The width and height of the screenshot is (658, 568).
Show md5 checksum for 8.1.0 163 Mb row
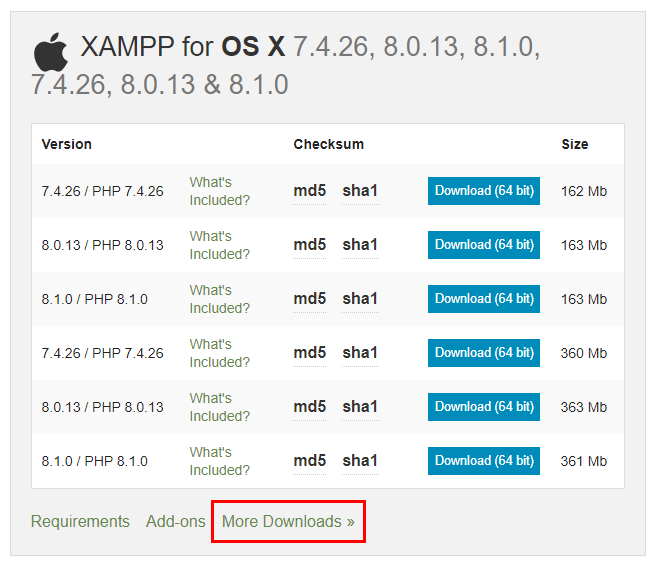point(310,299)
